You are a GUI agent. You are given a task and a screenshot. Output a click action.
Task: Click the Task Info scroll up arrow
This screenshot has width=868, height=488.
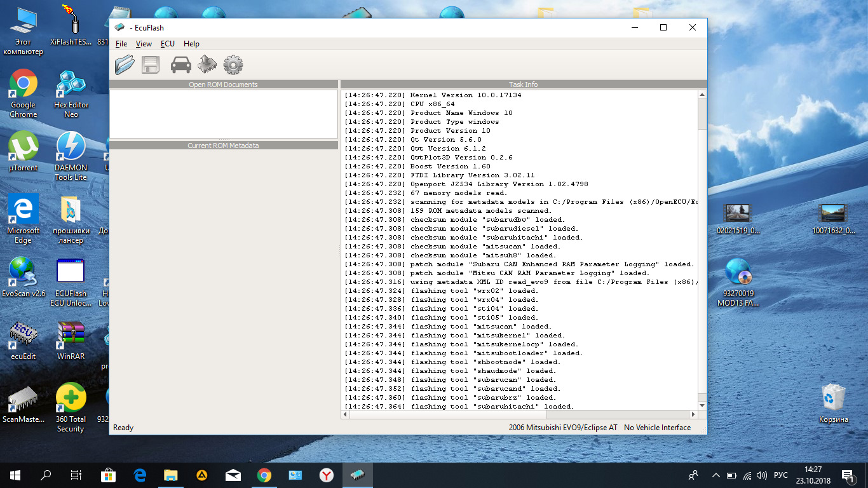(x=702, y=95)
